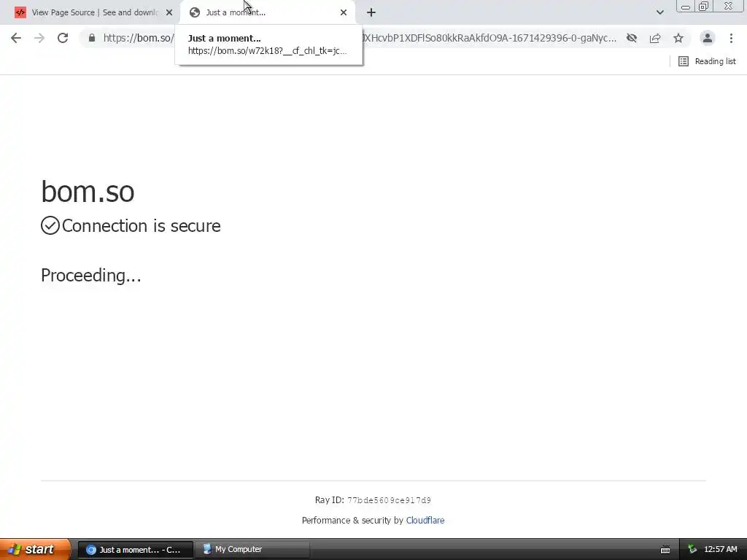Reload the bom.so page

coord(63,38)
